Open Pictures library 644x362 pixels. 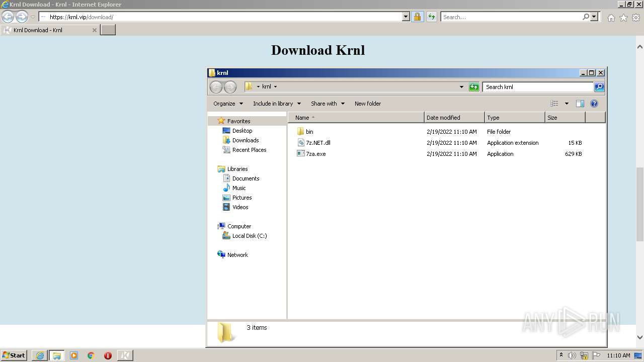pos(242,198)
